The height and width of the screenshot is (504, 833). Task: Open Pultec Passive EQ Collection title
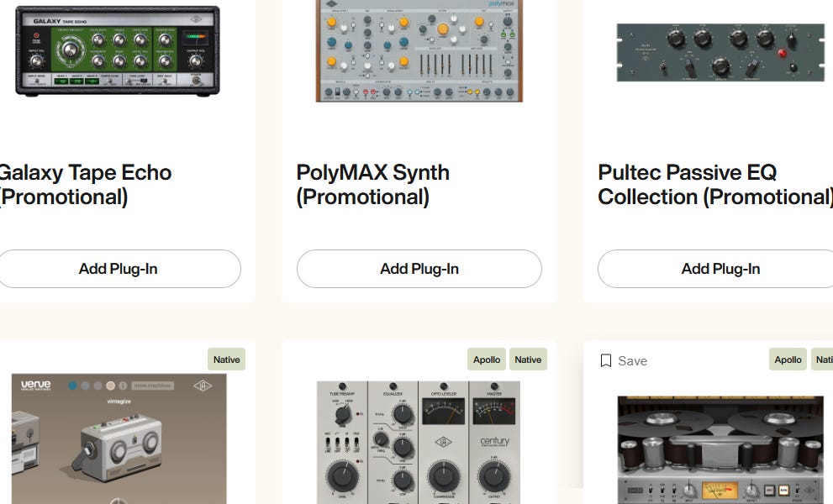[x=715, y=185]
